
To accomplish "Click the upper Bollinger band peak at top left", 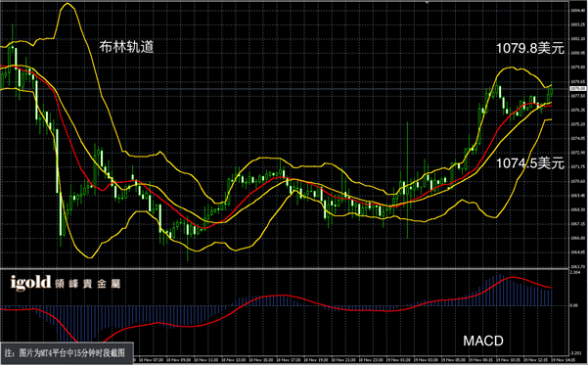I will (68, 4).
